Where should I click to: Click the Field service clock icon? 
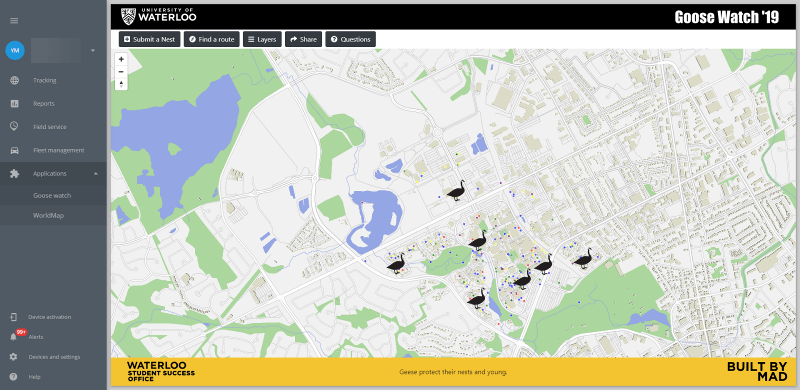coord(14,127)
